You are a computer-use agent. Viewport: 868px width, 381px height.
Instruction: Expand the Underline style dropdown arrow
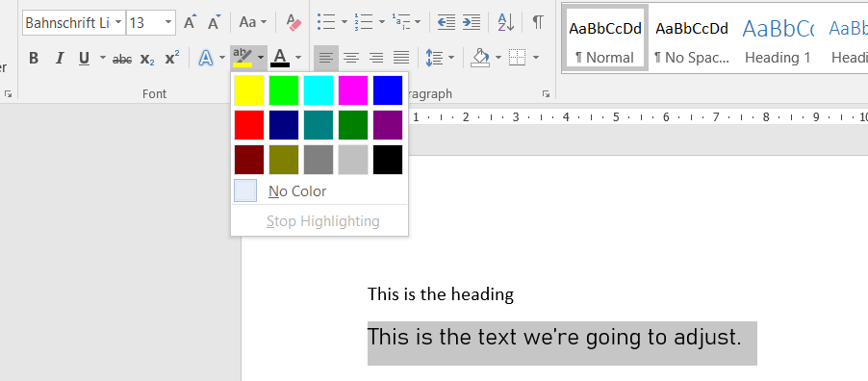(102, 58)
